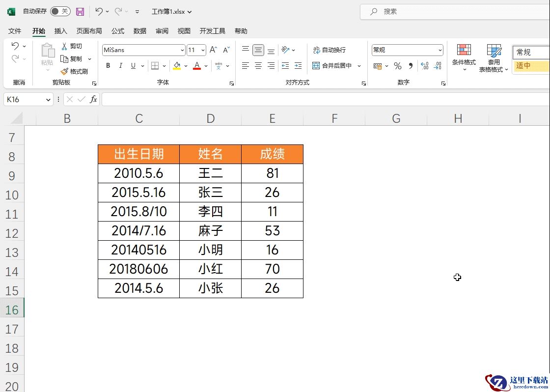Align text right
550x392 pixels.
coord(271,66)
